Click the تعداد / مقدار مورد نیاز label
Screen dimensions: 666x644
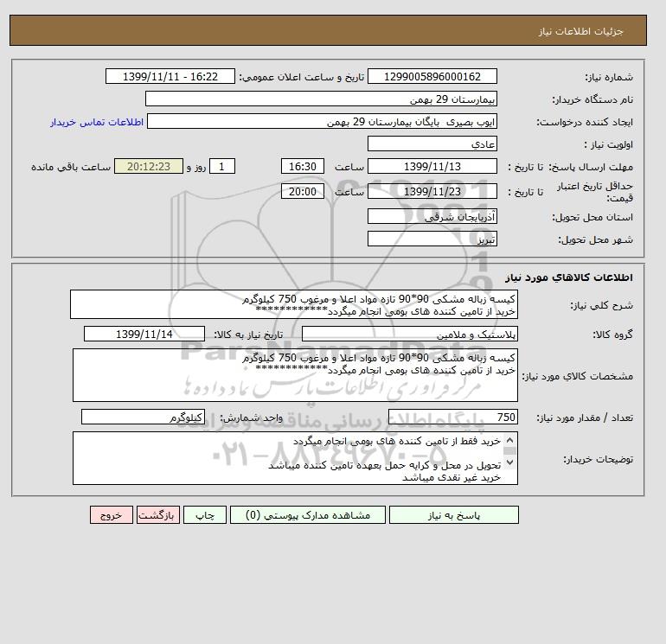pos(585,418)
